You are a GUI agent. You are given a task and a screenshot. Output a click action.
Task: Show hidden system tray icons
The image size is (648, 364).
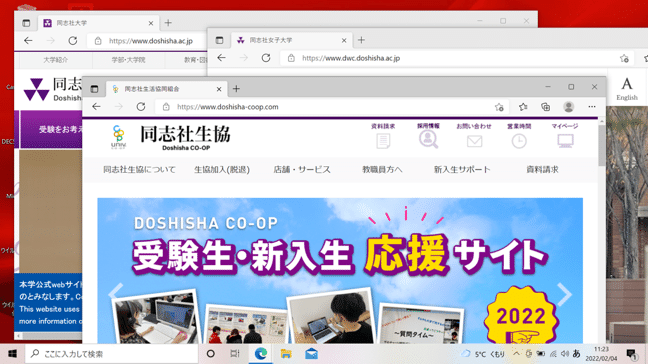pyautogui.click(x=517, y=354)
